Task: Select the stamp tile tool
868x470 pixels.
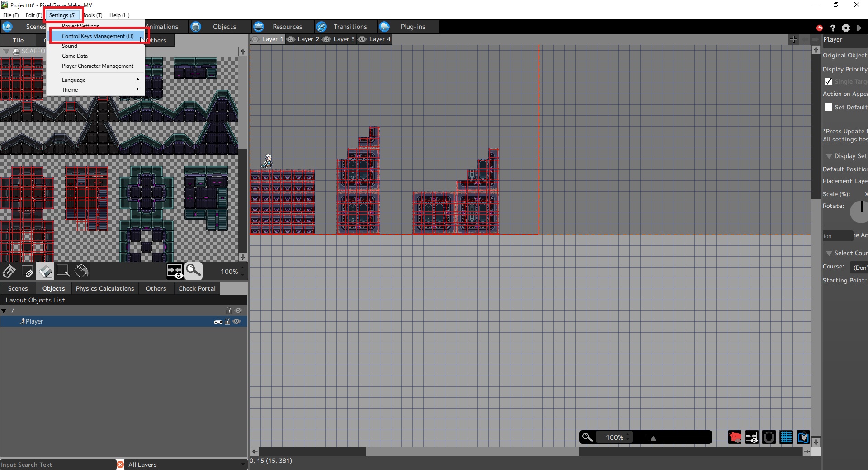Action: click(x=9, y=271)
